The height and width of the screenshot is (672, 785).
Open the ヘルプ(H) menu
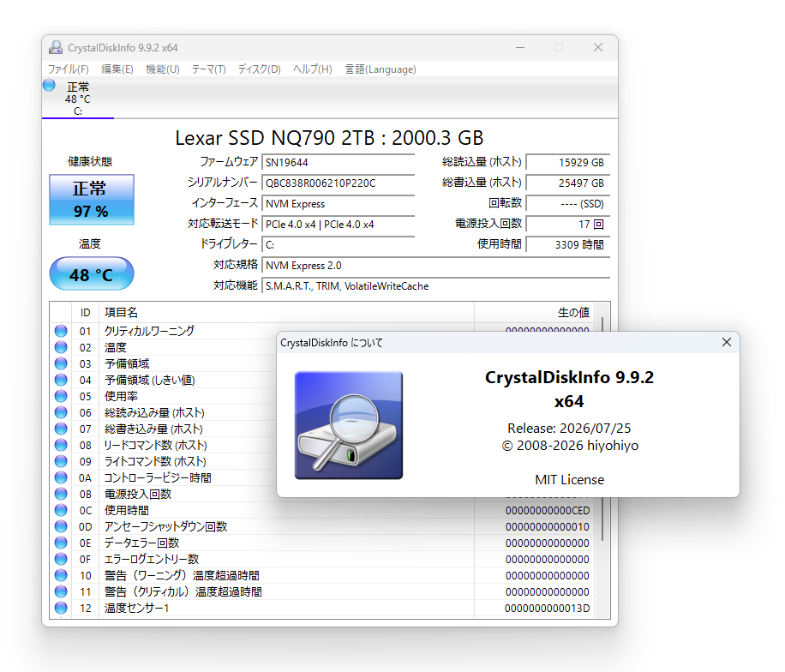[x=313, y=69]
